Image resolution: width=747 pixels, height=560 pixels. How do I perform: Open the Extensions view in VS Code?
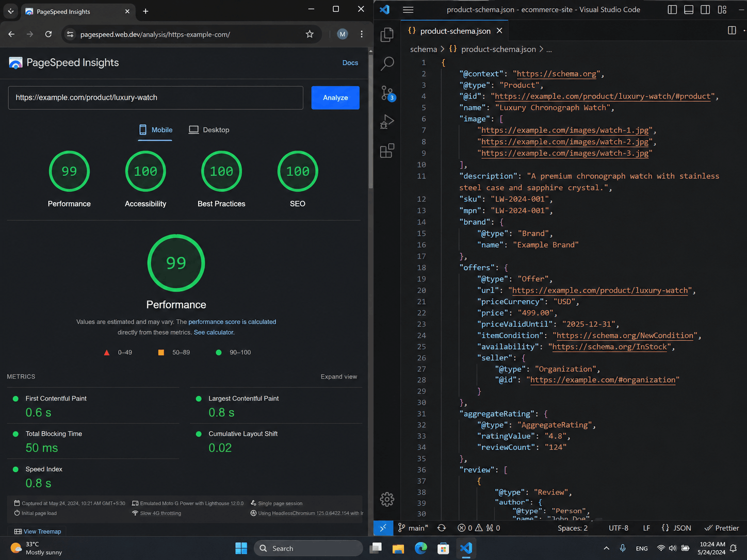pyautogui.click(x=387, y=151)
